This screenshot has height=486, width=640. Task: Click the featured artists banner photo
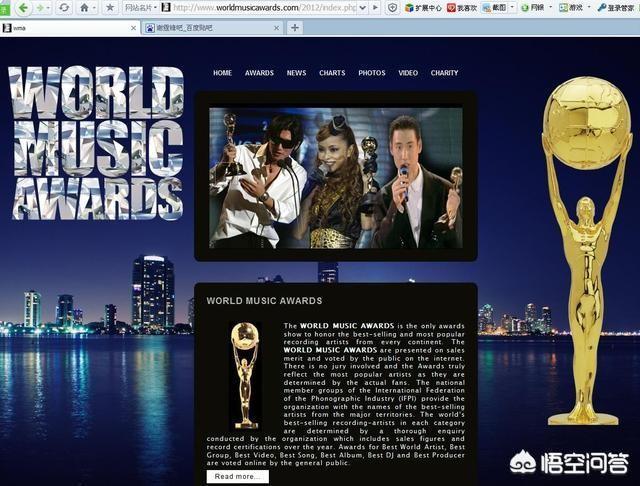[336, 178]
